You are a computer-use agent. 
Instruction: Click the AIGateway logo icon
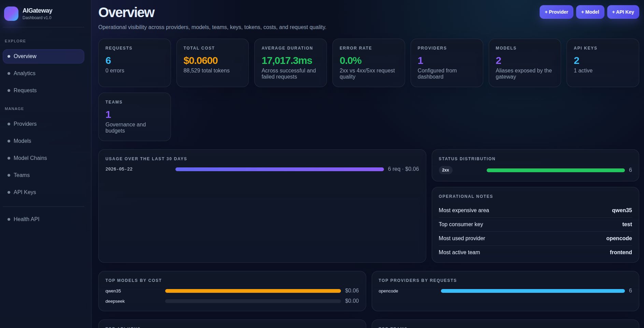click(x=11, y=14)
